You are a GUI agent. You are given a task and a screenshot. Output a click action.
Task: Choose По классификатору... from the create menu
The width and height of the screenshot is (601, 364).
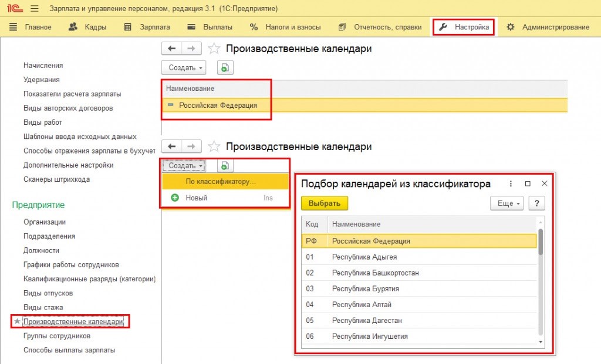click(221, 182)
